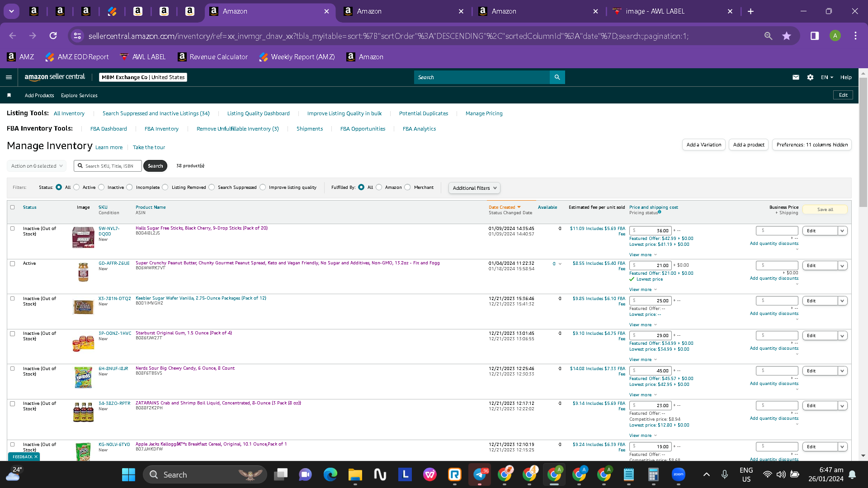This screenshot has width=868, height=488.
Task: Select the Inactive status filter
Action: tap(101, 188)
